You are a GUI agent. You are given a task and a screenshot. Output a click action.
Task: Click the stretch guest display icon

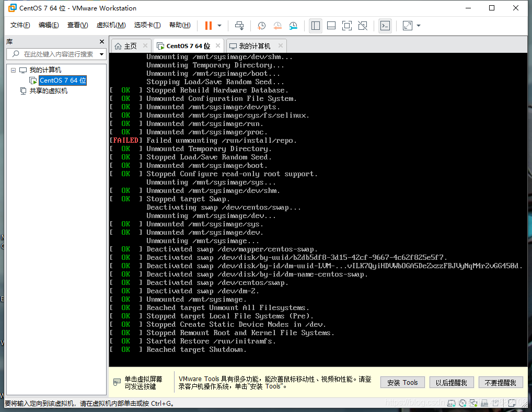coord(408,26)
